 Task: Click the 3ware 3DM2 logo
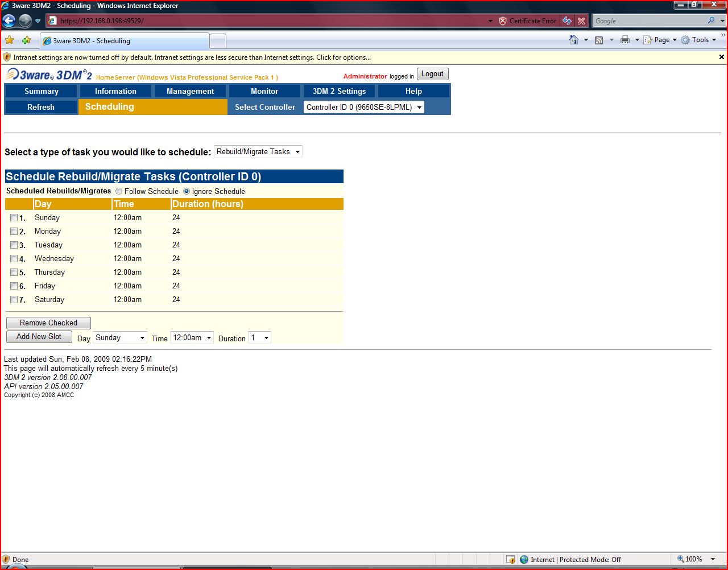[x=49, y=75]
